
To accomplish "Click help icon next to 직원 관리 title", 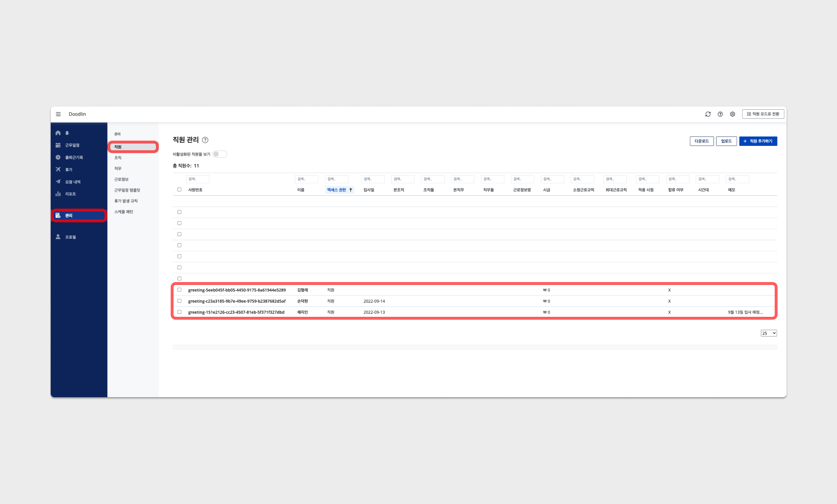I will click(205, 140).
